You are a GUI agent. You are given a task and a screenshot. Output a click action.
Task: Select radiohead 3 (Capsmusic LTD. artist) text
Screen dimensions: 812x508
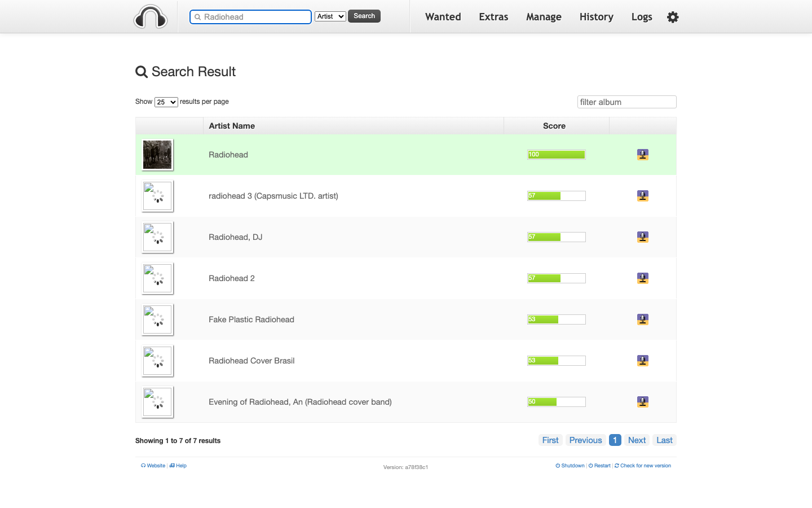tap(273, 196)
